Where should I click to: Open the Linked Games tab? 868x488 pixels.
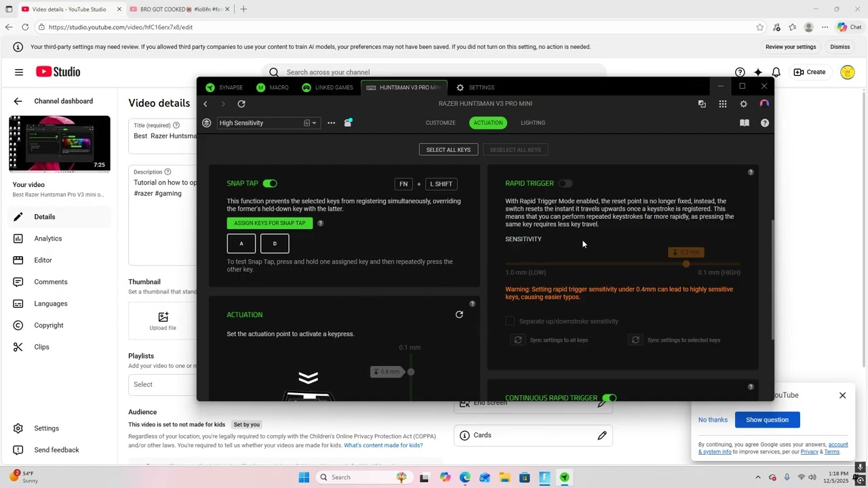(x=328, y=87)
